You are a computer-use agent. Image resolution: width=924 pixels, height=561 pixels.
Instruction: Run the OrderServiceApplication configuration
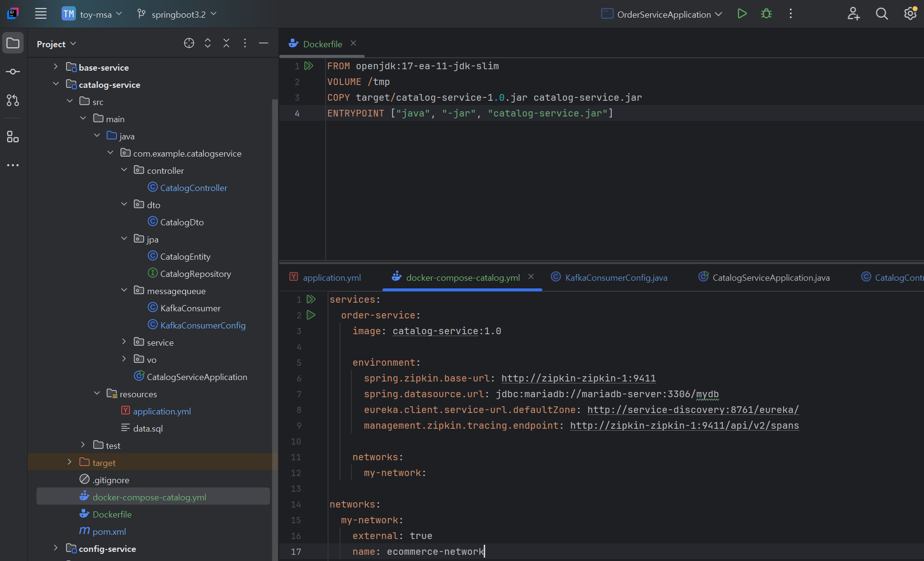742,14
